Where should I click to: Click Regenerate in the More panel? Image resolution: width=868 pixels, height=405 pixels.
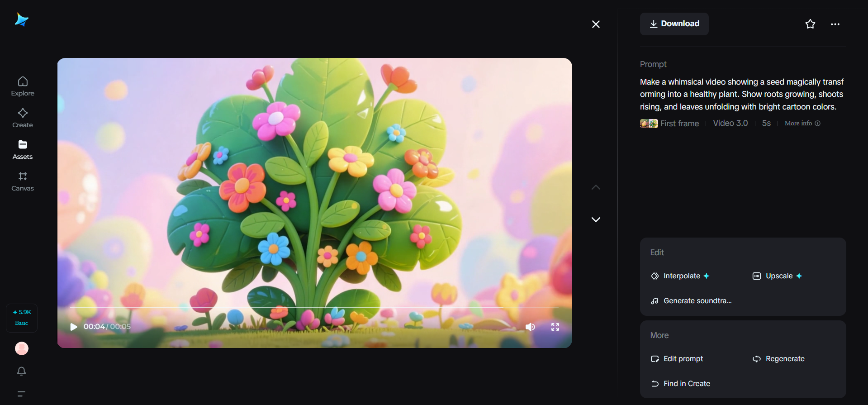tap(784, 359)
